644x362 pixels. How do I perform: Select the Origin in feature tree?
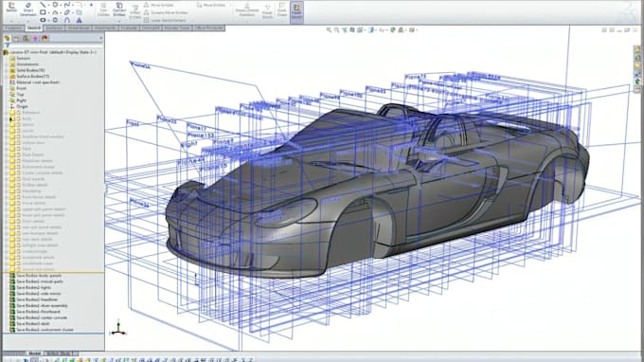[x=19, y=106]
